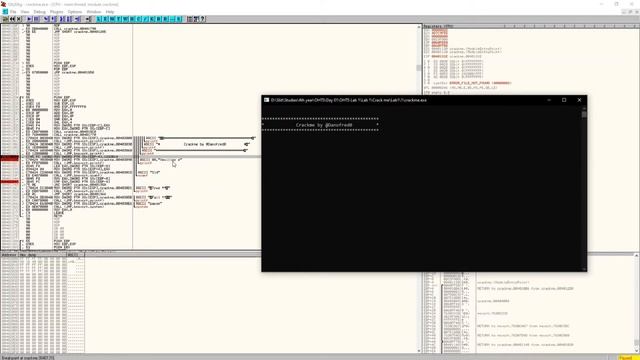
Task: Run the program with the play icon
Action: [x=29, y=19]
